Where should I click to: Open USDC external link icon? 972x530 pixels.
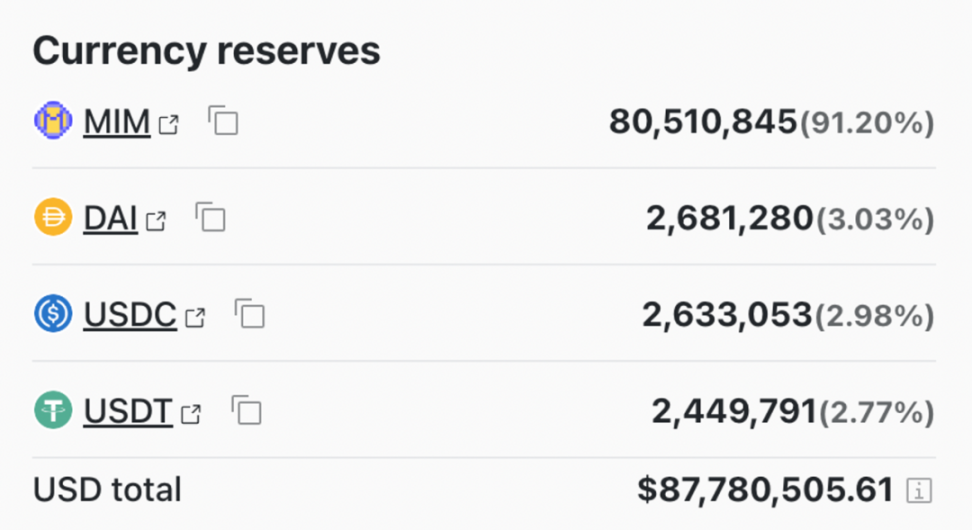[x=196, y=318]
